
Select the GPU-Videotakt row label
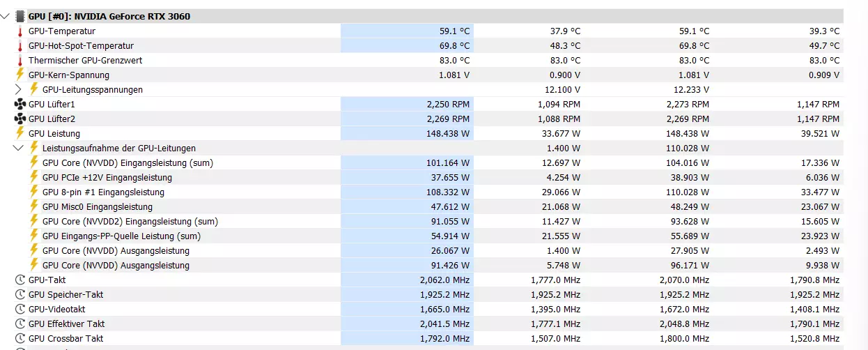click(x=56, y=309)
